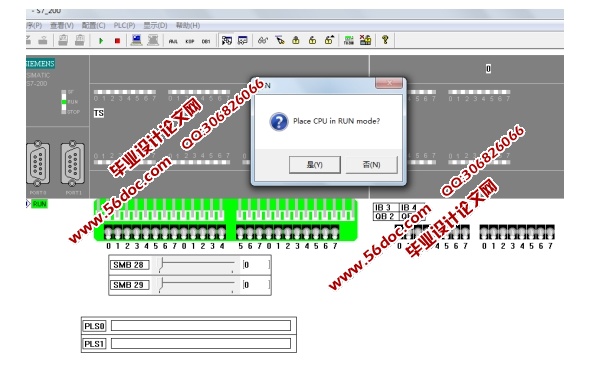This screenshot has width=613, height=383.
Task: Click the KOP view toolbar icon
Action: pyautogui.click(x=190, y=41)
